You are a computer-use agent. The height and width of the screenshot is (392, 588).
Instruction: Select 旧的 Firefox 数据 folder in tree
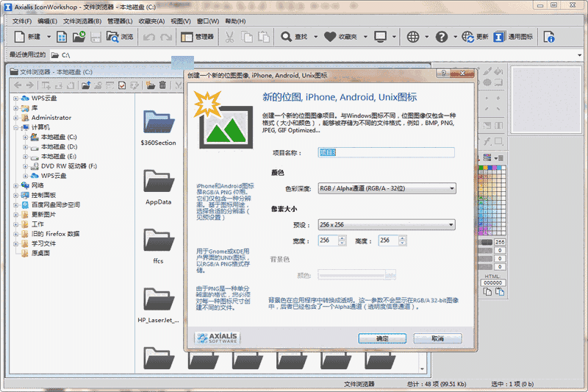[x=55, y=234]
